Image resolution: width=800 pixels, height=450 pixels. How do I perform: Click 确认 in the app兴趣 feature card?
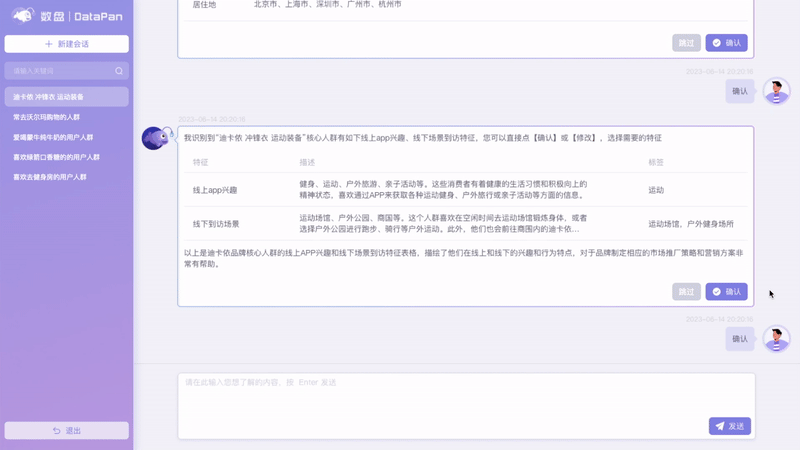click(727, 292)
